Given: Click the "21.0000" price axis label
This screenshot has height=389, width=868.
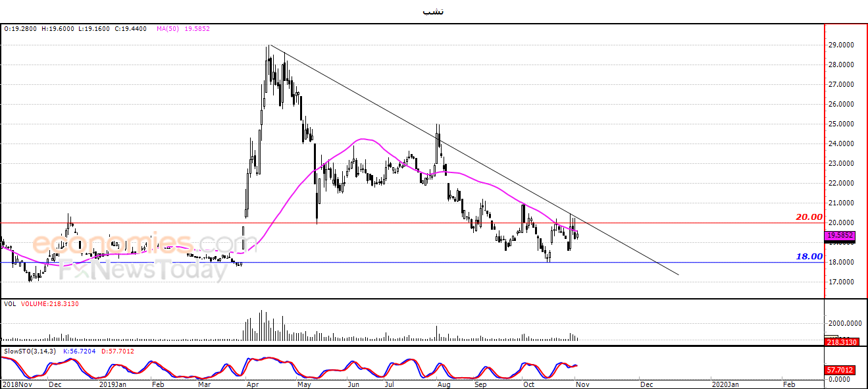Looking at the screenshot, I should 842,203.
